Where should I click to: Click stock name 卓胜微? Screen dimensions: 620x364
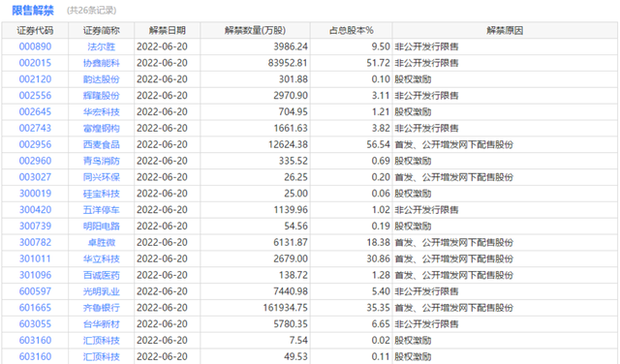click(x=101, y=243)
